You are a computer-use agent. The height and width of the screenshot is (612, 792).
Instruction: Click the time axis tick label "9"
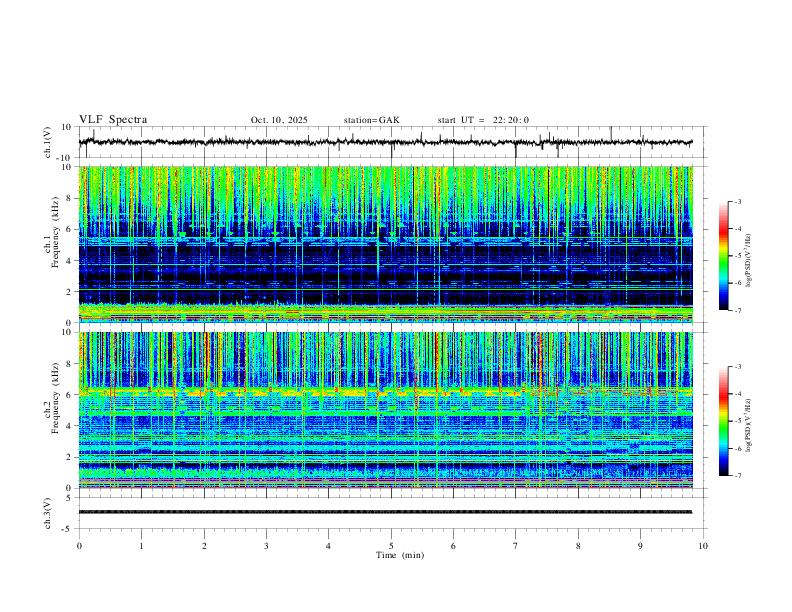pos(640,546)
